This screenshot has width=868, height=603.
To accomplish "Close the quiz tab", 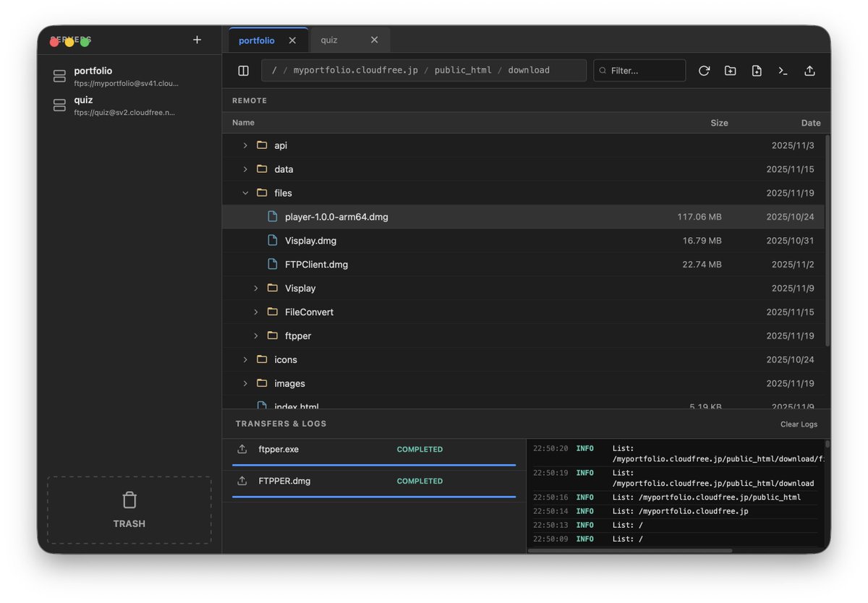I will click(x=374, y=40).
